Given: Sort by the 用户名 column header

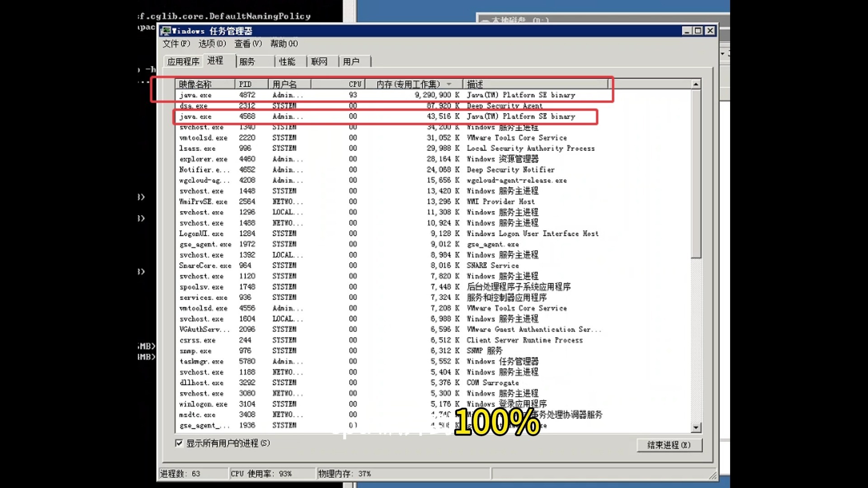Looking at the screenshot, I should click(x=289, y=84).
